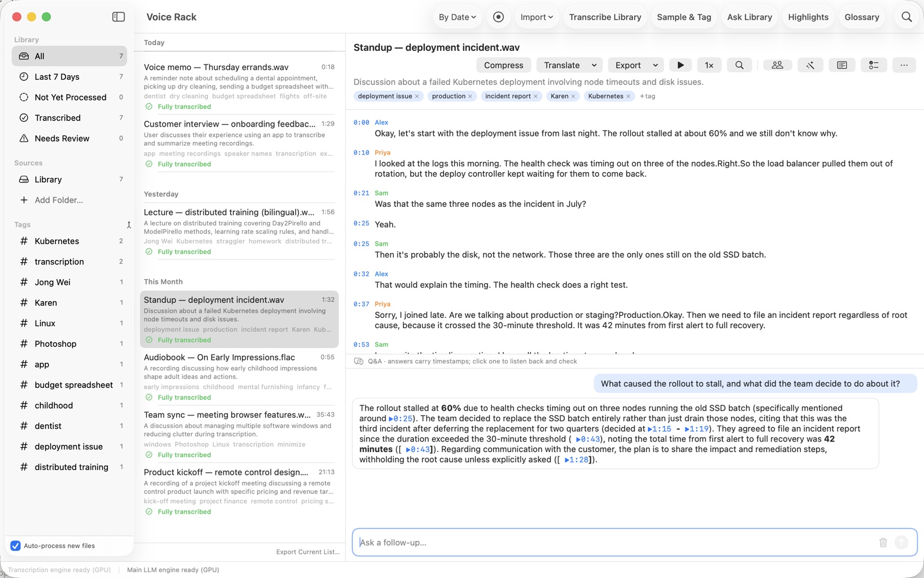Screen dimensions: 924x578
Task: Start recording with the record button
Action: [498, 17]
